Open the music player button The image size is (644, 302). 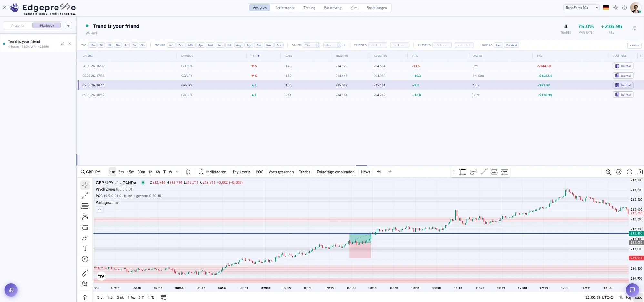click(x=11, y=290)
